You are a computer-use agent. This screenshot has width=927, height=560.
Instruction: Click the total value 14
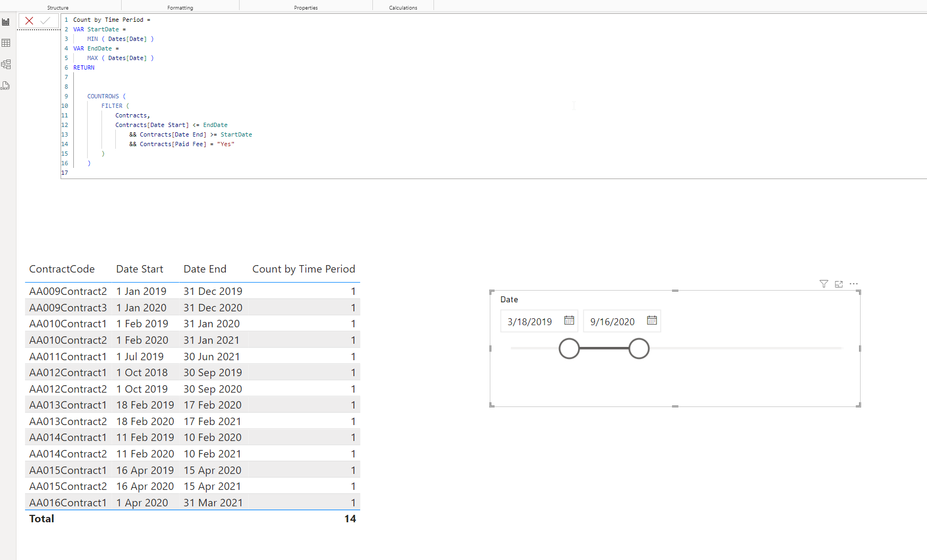point(350,519)
